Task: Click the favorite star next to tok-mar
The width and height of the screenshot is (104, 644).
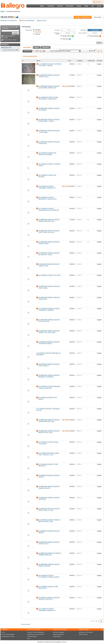Action: 15,17
